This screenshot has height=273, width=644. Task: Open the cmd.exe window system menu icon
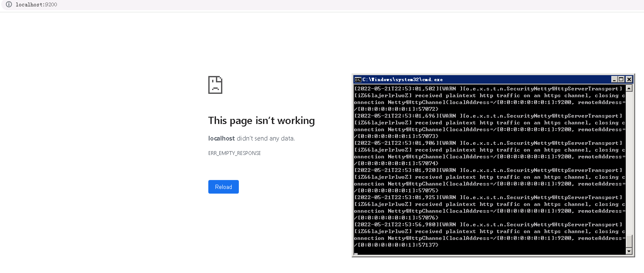[358, 80]
